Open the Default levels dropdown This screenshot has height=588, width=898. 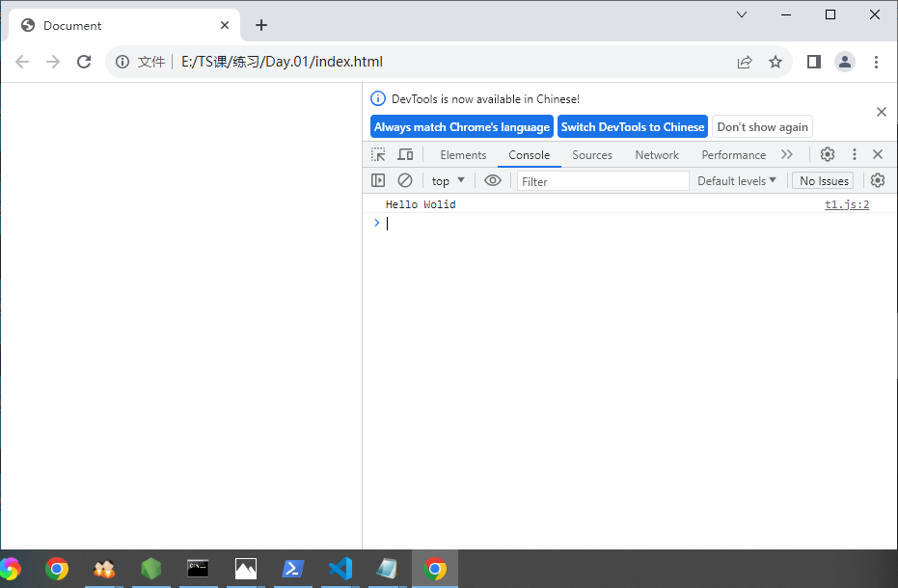coord(737,180)
